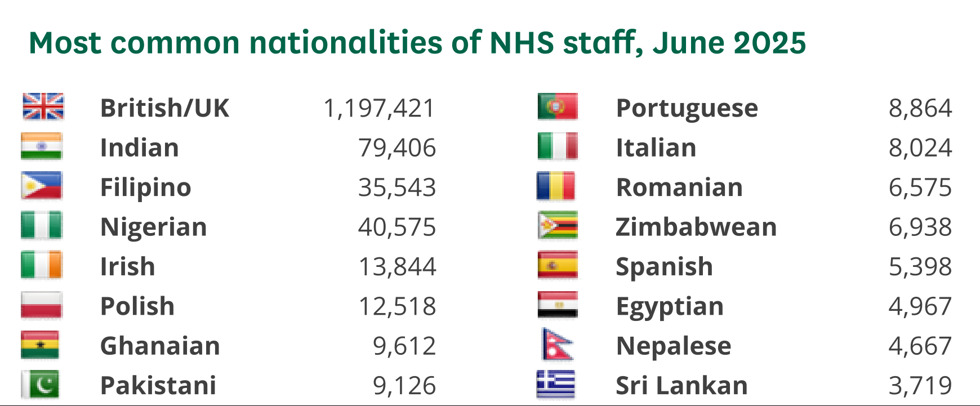
Task: Select the Ghanaian flag icon
Action: tap(40, 345)
